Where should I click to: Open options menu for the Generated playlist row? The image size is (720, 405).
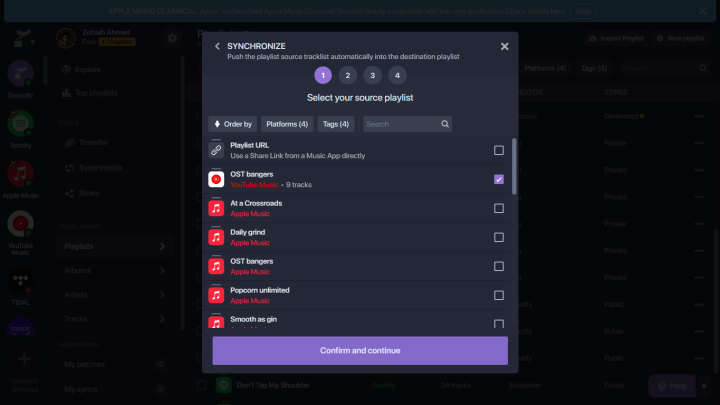[699, 116]
